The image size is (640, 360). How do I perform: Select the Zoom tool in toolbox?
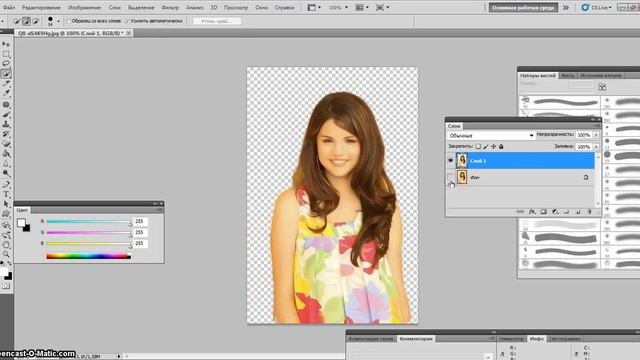[x=6, y=254]
